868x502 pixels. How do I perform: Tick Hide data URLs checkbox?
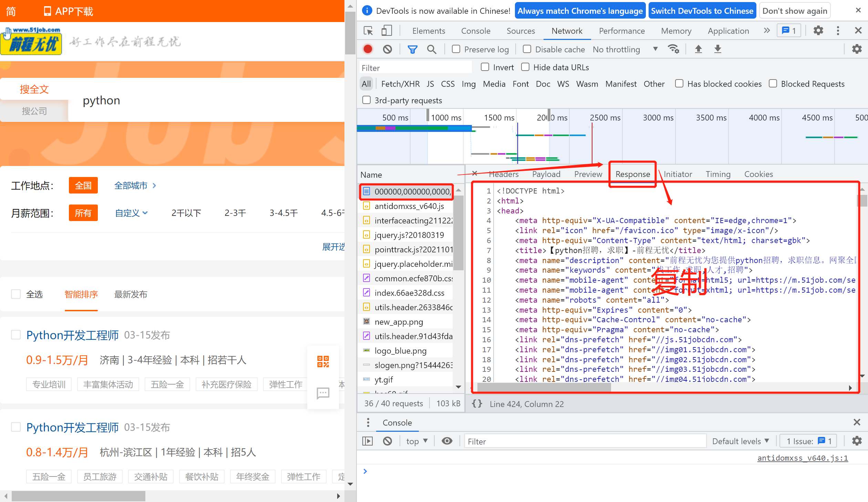(525, 67)
